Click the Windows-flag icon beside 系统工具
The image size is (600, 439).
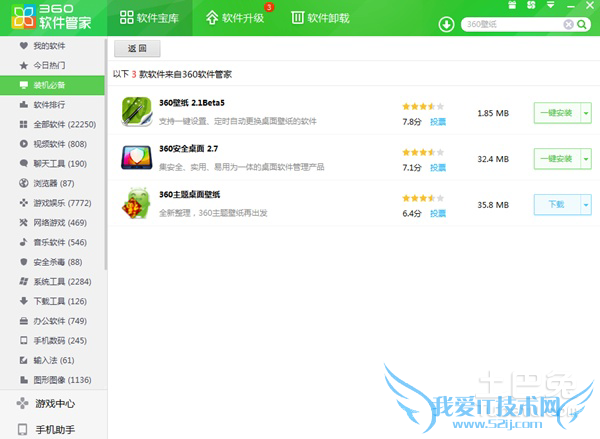click(x=24, y=282)
